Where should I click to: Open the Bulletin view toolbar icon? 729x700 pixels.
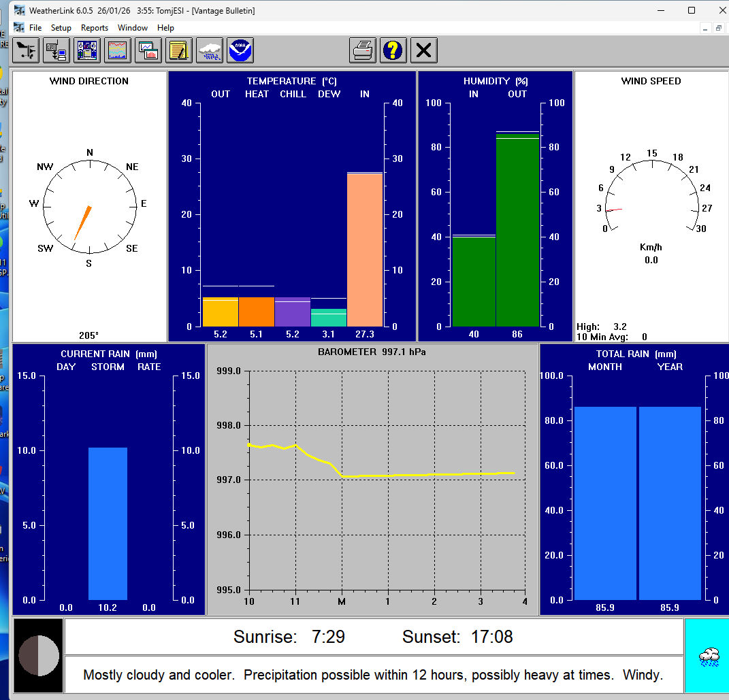[87, 50]
